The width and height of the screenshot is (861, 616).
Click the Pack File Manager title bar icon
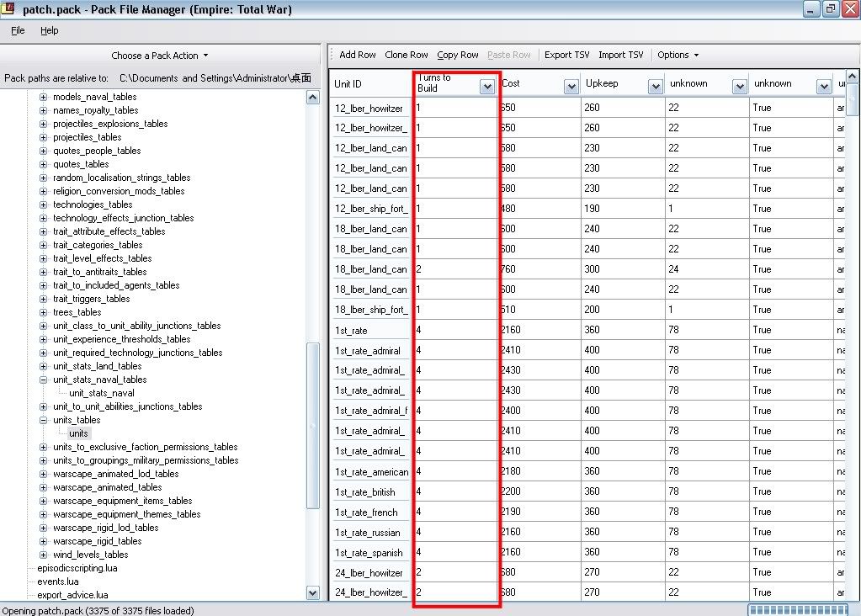(x=10, y=9)
